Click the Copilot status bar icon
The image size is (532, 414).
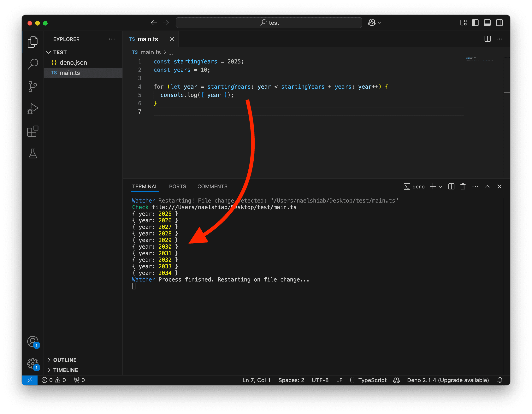[396, 380]
